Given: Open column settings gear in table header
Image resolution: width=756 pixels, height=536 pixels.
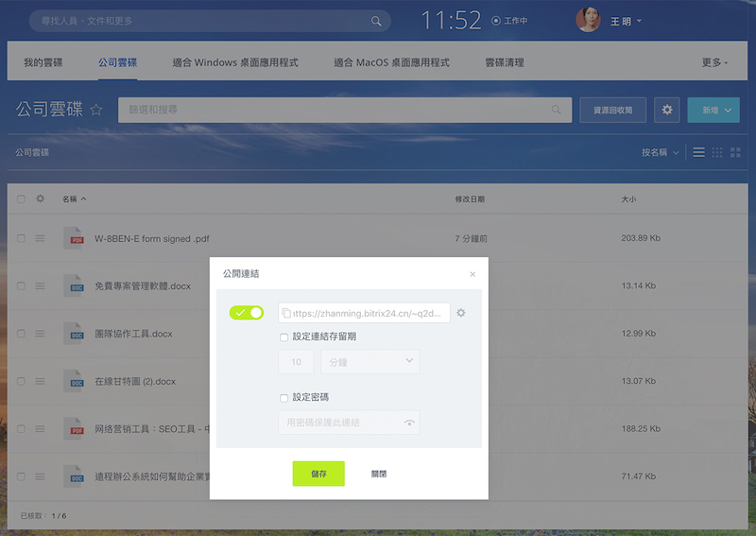Looking at the screenshot, I should pyautogui.click(x=40, y=199).
